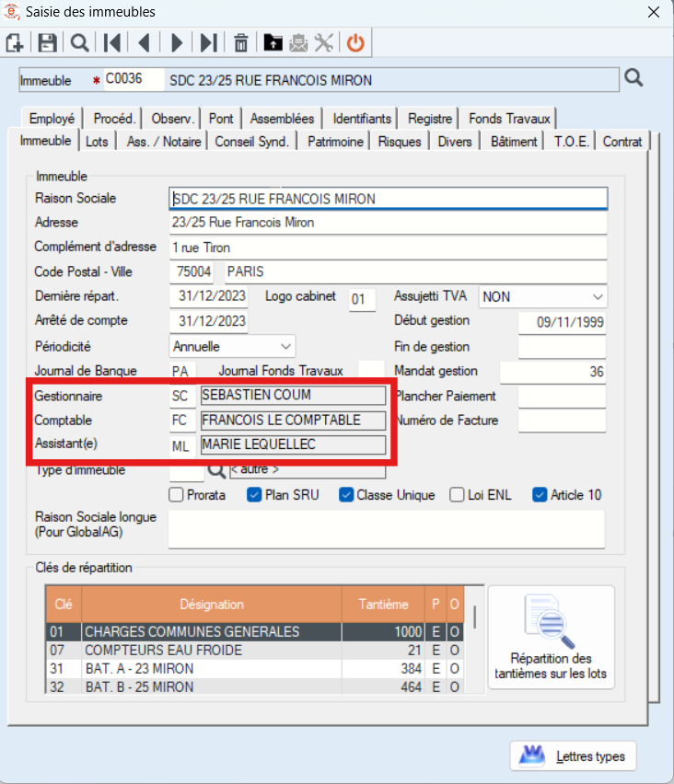Open tools wrench and screwdriver icon
This screenshot has width=674, height=784.
(x=324, y=43)
